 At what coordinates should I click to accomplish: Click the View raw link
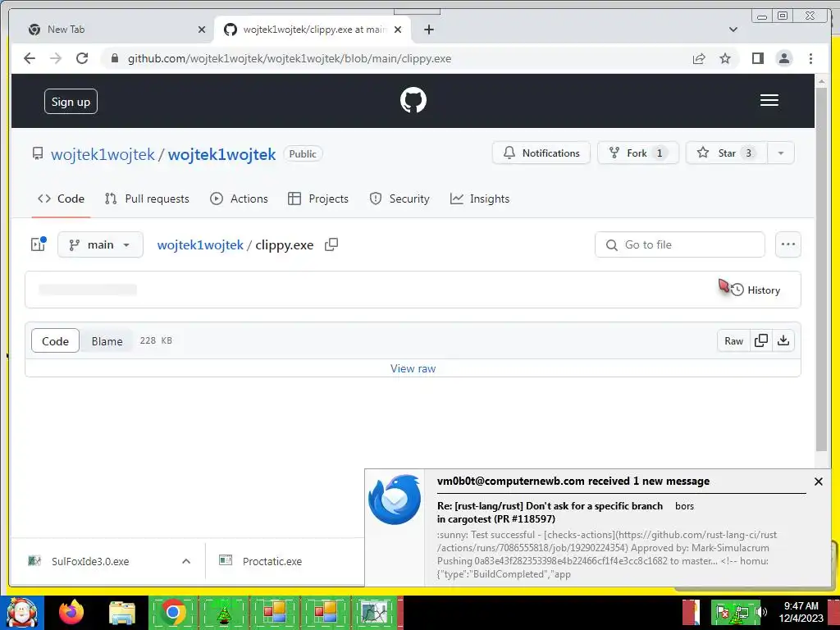tap(413, 368)
